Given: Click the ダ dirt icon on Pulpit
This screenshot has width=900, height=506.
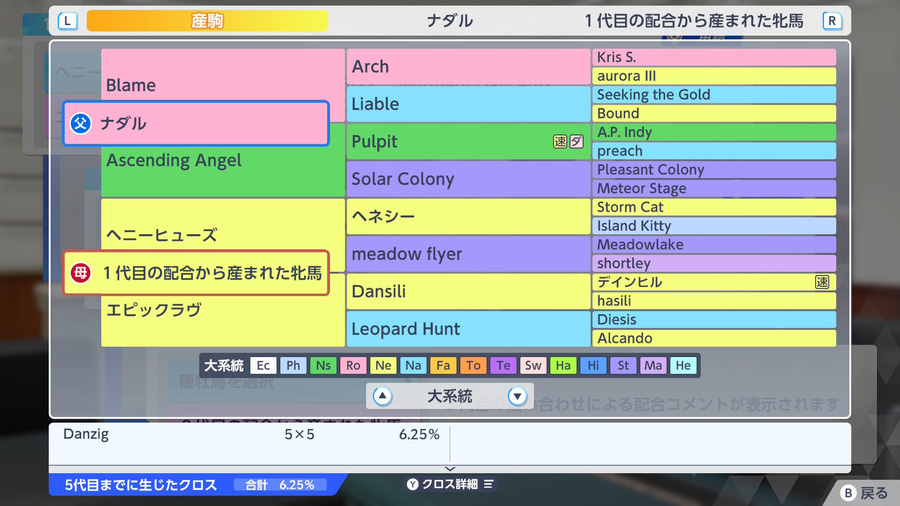Looking at the screenshot, I should point(576,142).
